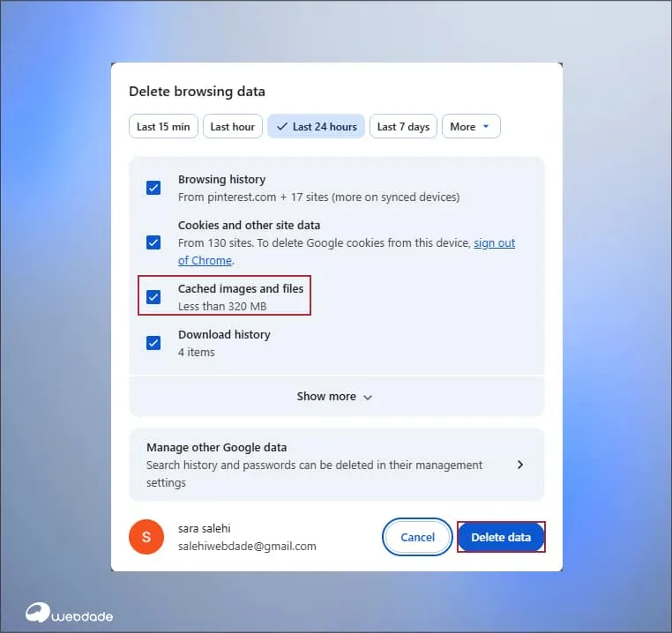This screenshot has height=633, width=672.
Task: Expand the Show more section
Action: coord(335,397)
